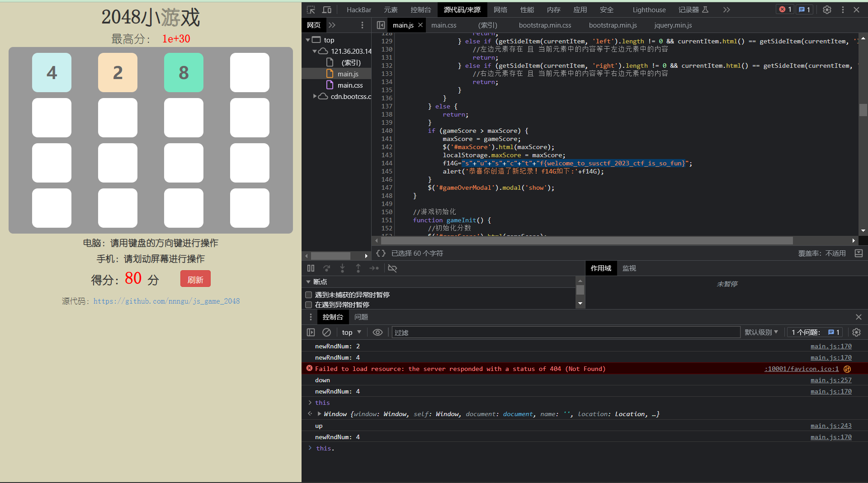The height and width of the screenshot is (483, 868).
Task: Toggle the device toolbar icon
Action: click(327, 9)
